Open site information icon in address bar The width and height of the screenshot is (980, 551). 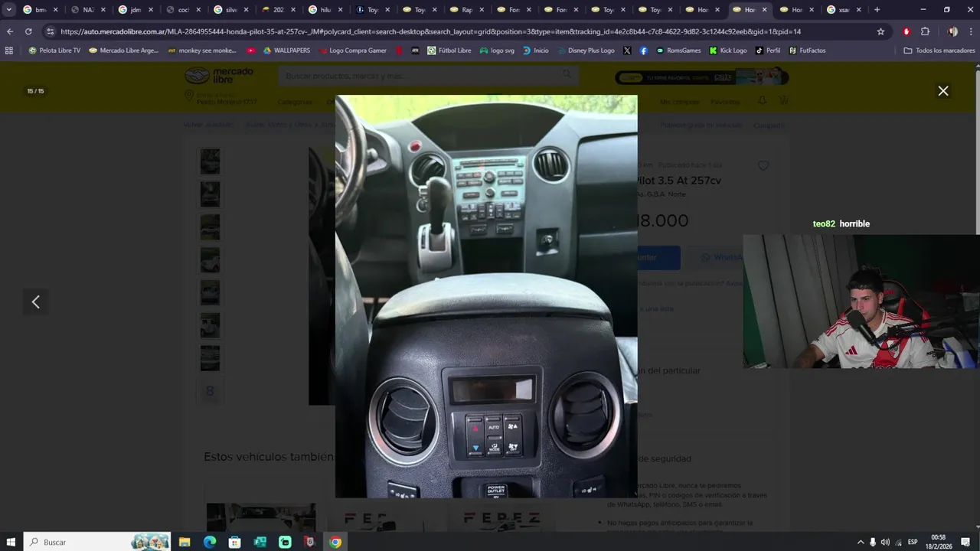50,31
